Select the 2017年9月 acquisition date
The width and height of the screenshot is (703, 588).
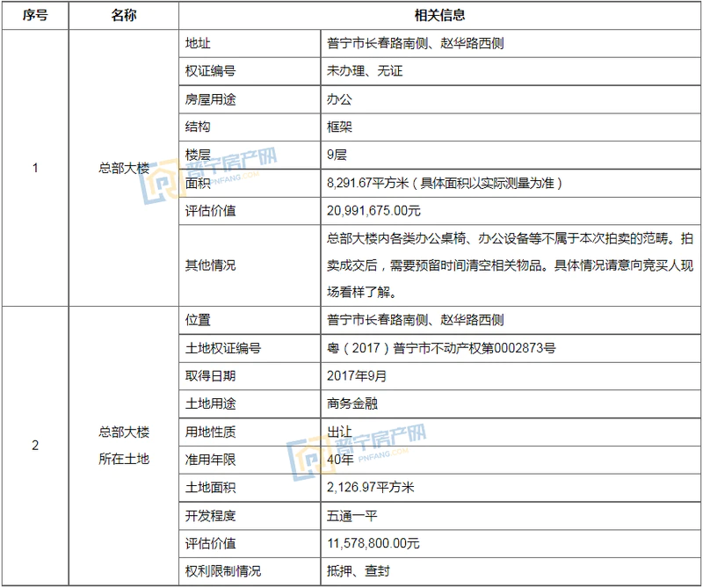coord(356,376)
